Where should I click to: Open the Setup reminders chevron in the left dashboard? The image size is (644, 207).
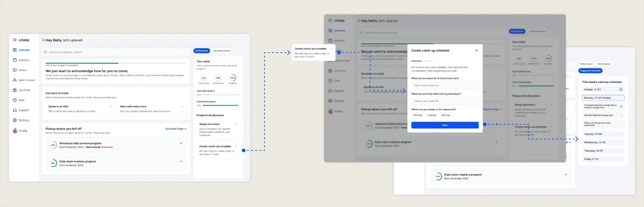click(x=236, y=124)
